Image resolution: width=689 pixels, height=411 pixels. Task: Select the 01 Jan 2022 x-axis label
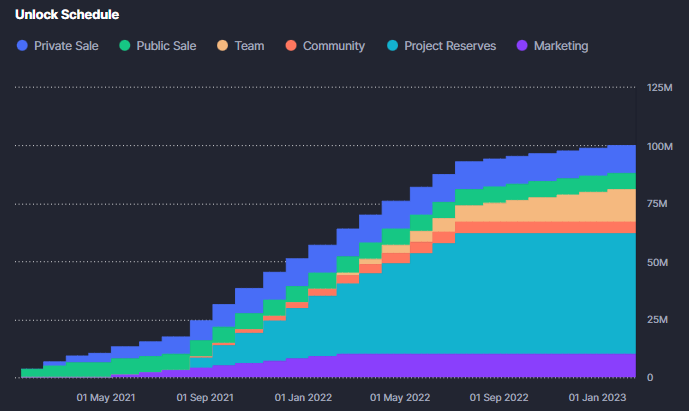pyautogui.click(x=303, y=397)
